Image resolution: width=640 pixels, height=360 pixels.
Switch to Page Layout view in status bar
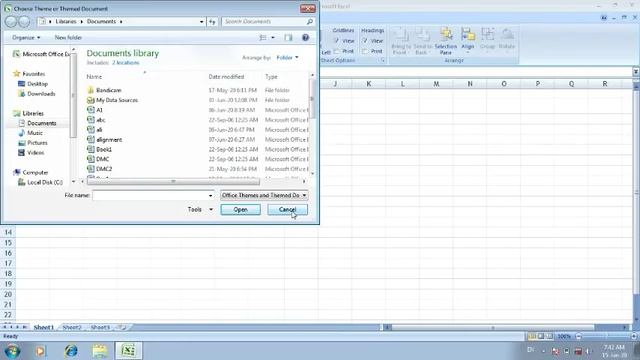[541, 336]
